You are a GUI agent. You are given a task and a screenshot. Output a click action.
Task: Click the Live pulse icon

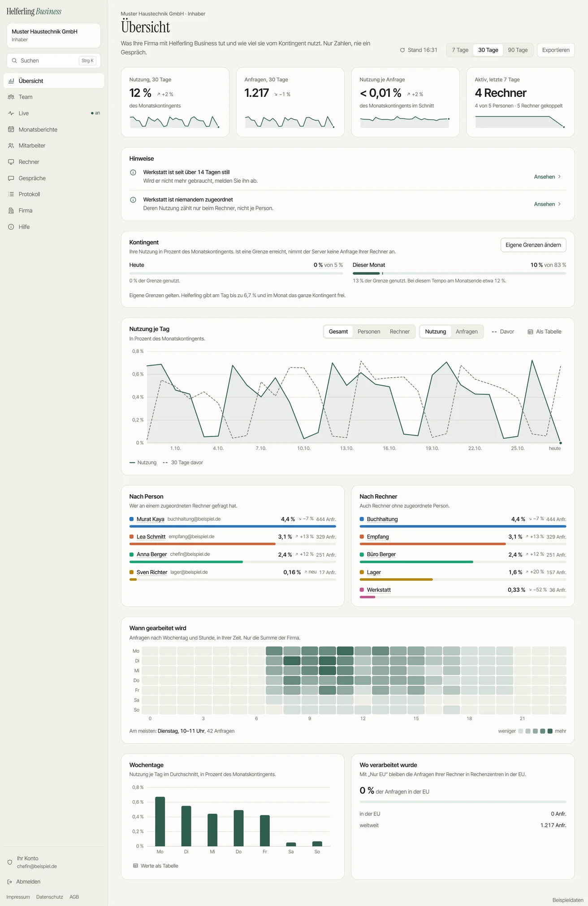11,113
